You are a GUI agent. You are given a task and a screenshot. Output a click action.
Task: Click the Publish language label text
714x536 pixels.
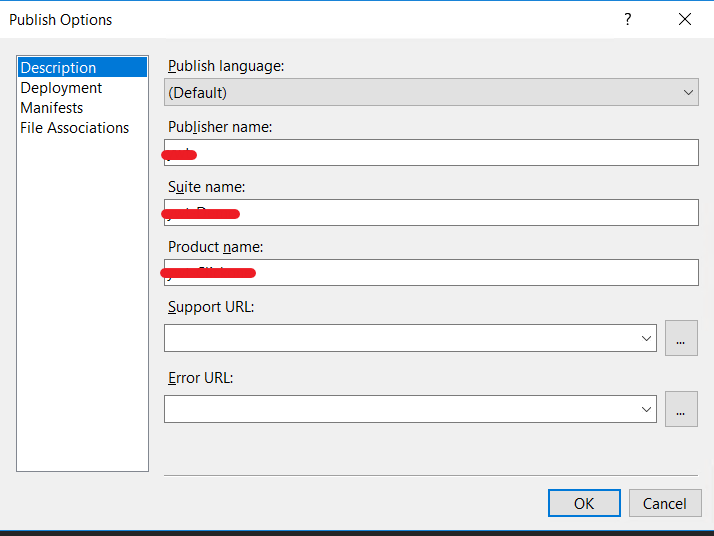pos(226,66)
